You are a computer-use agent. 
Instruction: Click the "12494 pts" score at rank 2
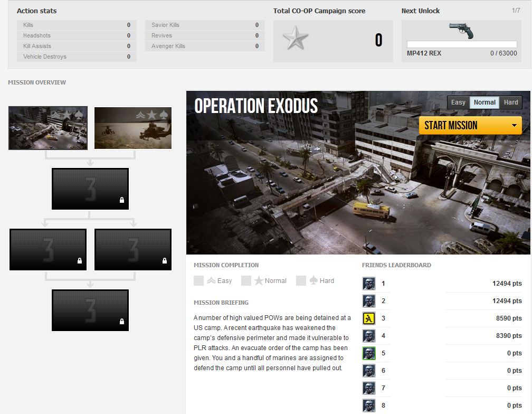[x=507, y=301]
